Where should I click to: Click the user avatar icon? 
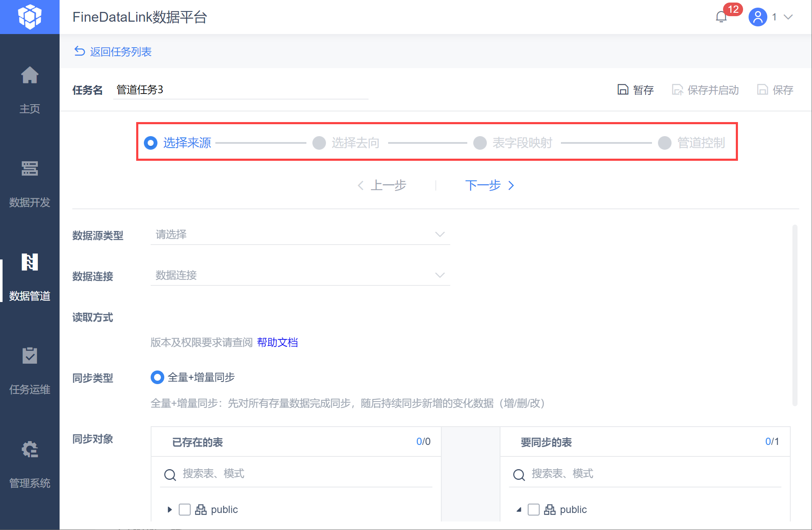tap(758, 17)
